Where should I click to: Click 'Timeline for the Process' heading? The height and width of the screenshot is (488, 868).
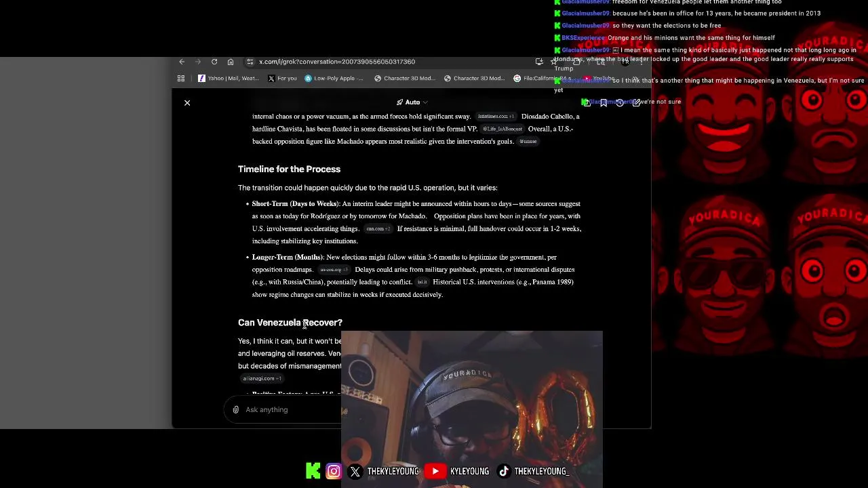(x=289, y=169)
